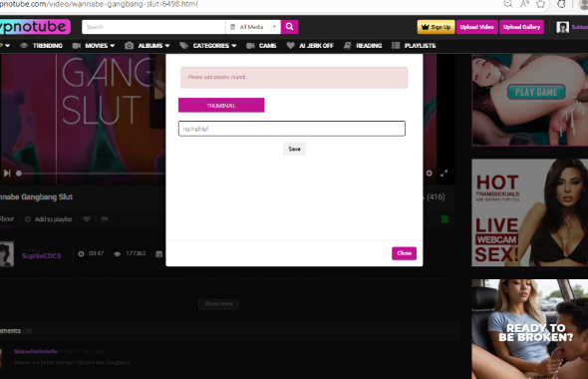This screenshot has width=588, height=379.
Task: Click the Save button in the dialog
Action: 294,149
